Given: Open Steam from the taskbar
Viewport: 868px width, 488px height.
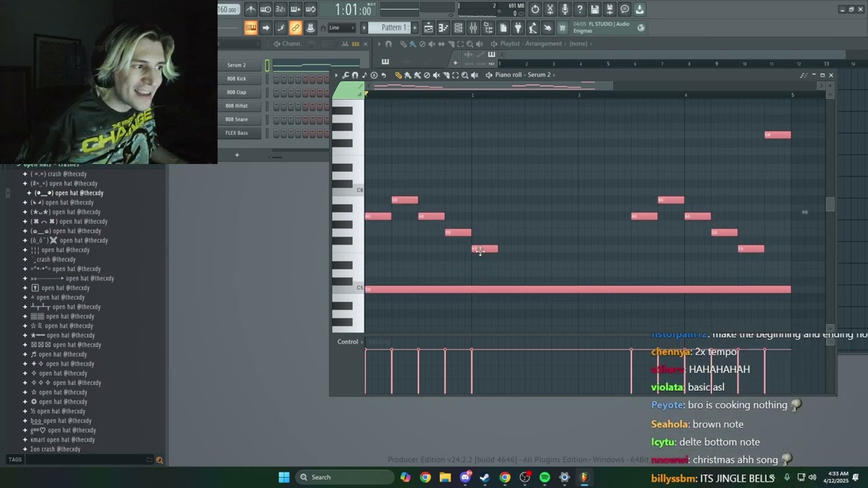Looking at the screenshot, I should coord(485,477).
